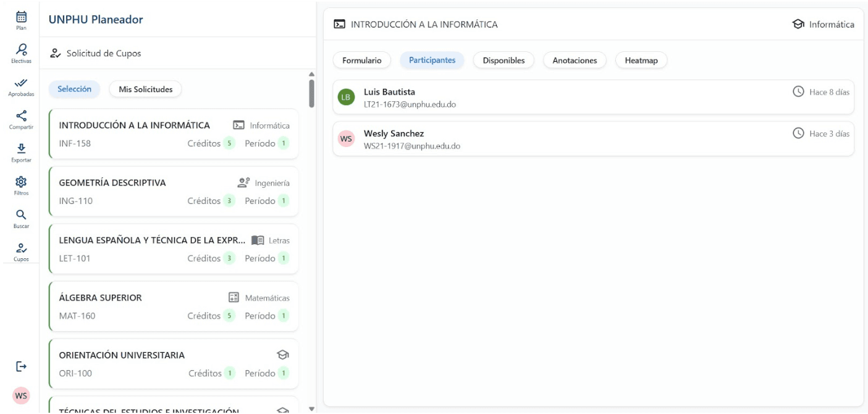The height and width of the screenshot is (414, 868).
Task: Open Wesly Sanchez participant row
Action: pyautogui.click(x=593, y=139)
